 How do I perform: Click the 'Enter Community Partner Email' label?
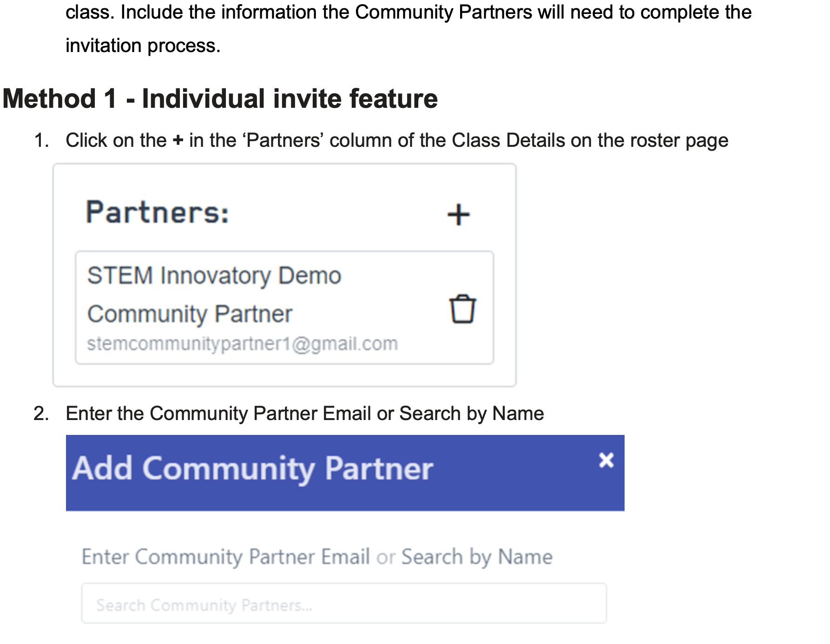click(x=226, y=557)
